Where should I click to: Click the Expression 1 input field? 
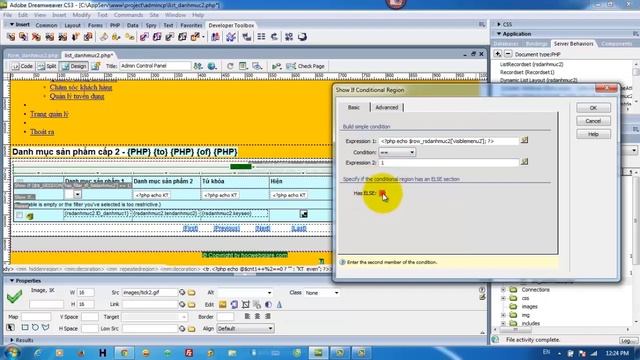pos(449,141)
